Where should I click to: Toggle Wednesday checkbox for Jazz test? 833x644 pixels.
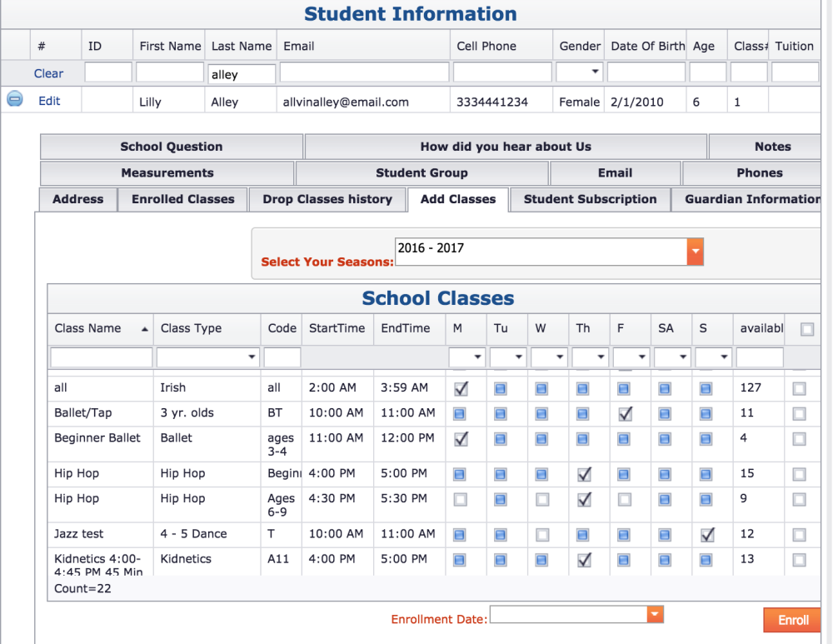click(x=542, y=535)
